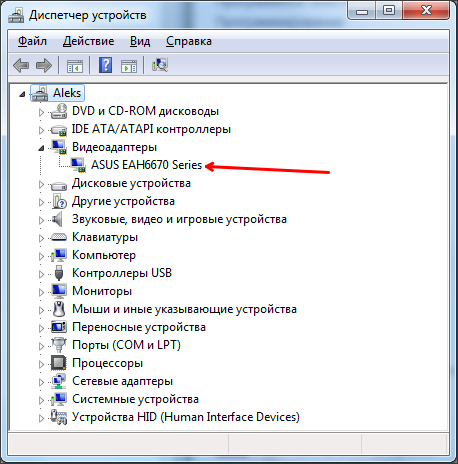The height and width of the screenshot is (464, 458).
Task: Click the Back arrow toolbar icon
Action: (x=21, y=65)
